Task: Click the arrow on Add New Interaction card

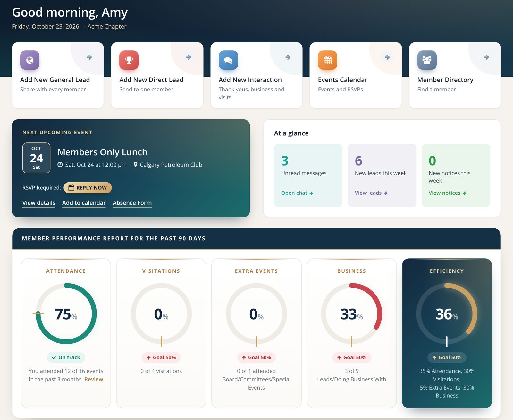Action: click(288, 57)
